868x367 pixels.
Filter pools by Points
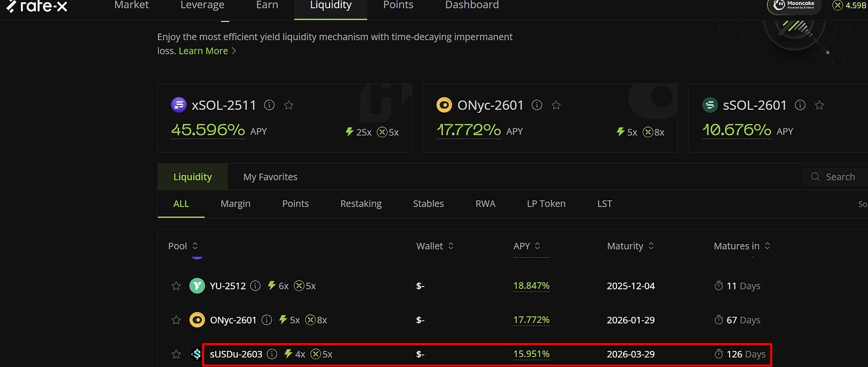(295, 203)
